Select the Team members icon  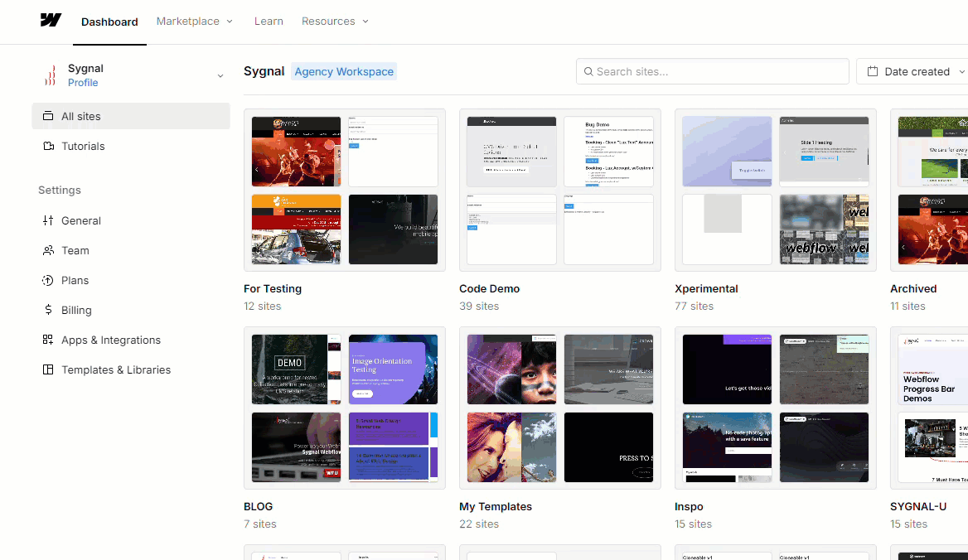[48, 250]
